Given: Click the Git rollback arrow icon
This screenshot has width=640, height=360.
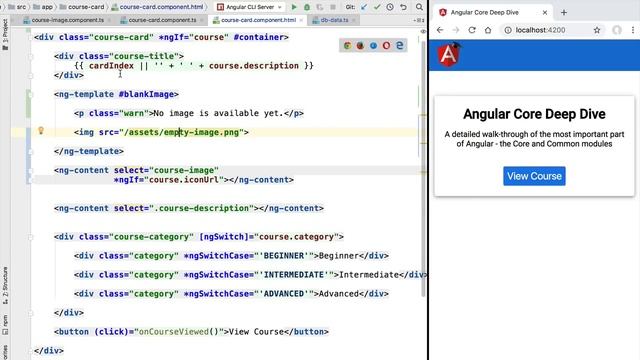Looking at the screenshot, I should (403, 7).
